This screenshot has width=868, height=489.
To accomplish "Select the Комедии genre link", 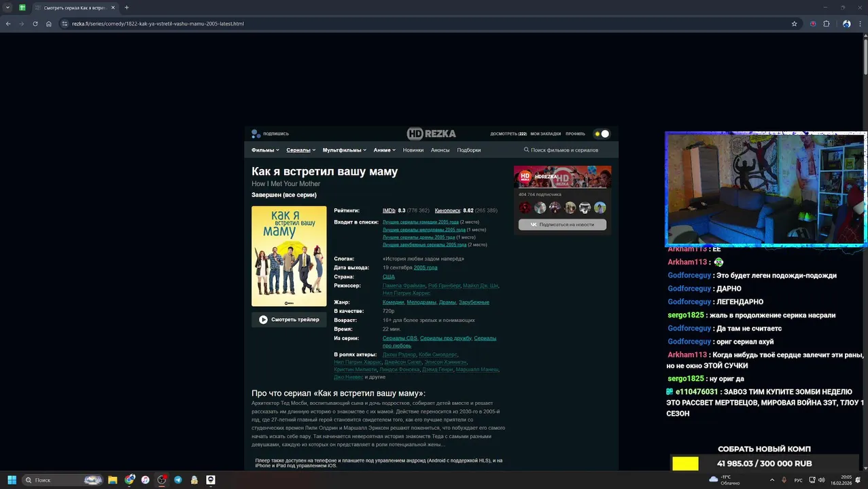I will tap(393, 302).
